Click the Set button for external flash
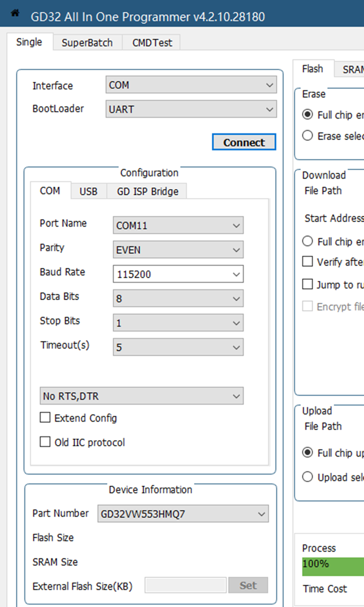The image size is (364, 607). pyautogui.click(x=248, y=585)
